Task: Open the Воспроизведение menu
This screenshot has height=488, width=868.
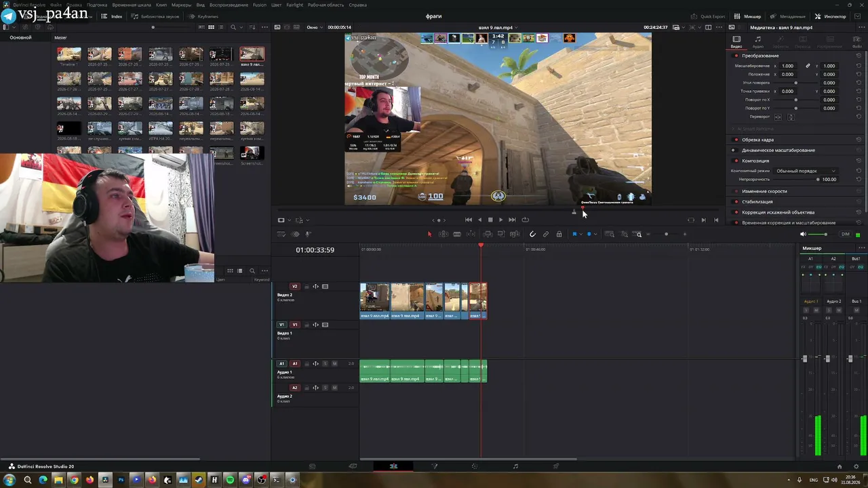Action: coord(229,5)
